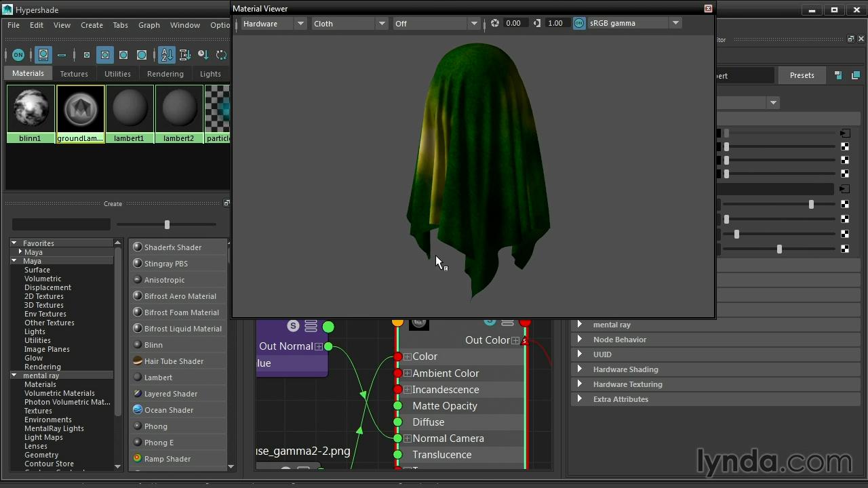
Task: Click the exposure icon in Material Viewer
Action: [x=495, y=23]
